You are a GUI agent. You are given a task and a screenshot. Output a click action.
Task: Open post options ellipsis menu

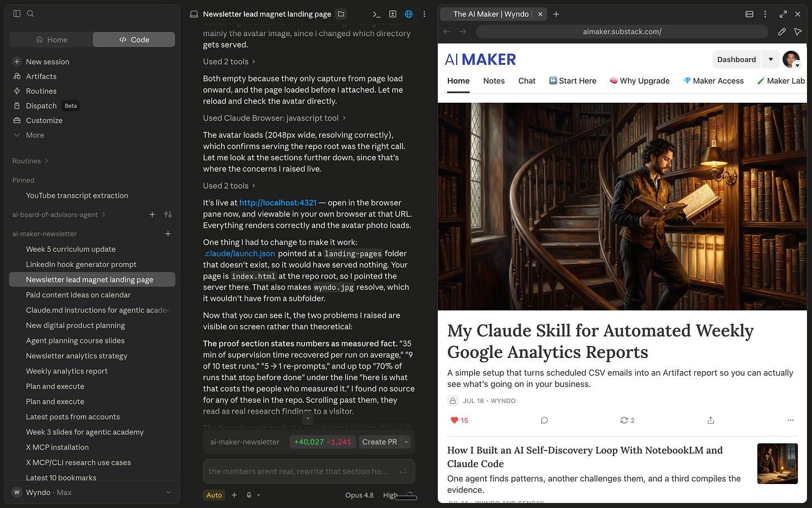tap(790, 420)
